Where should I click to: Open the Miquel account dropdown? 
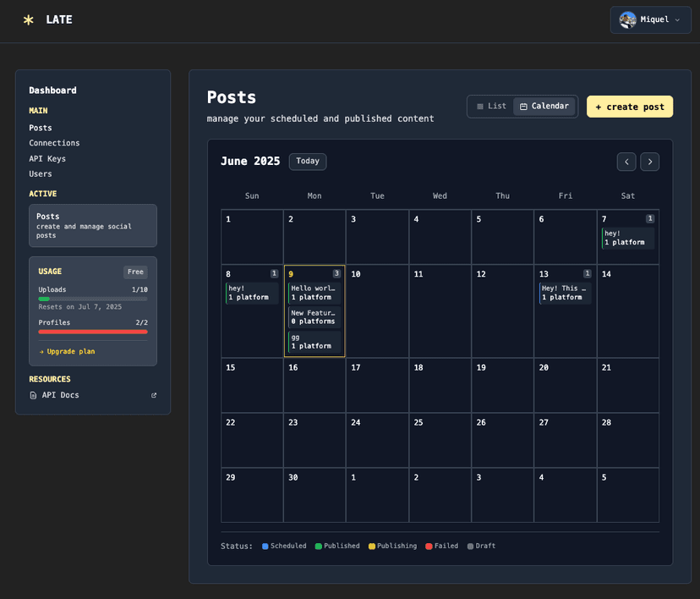coord(650,19)
